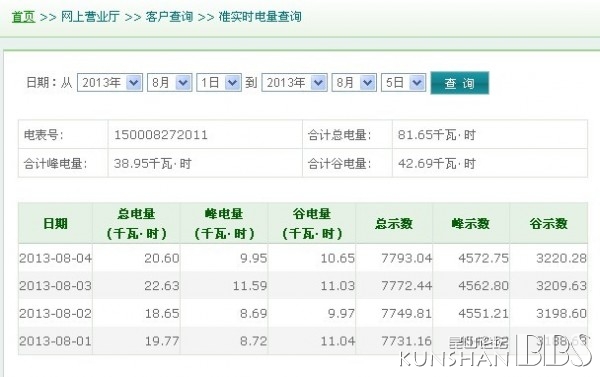
Task: Open the end day 5日 dropdown
Action: coord(403,82)
